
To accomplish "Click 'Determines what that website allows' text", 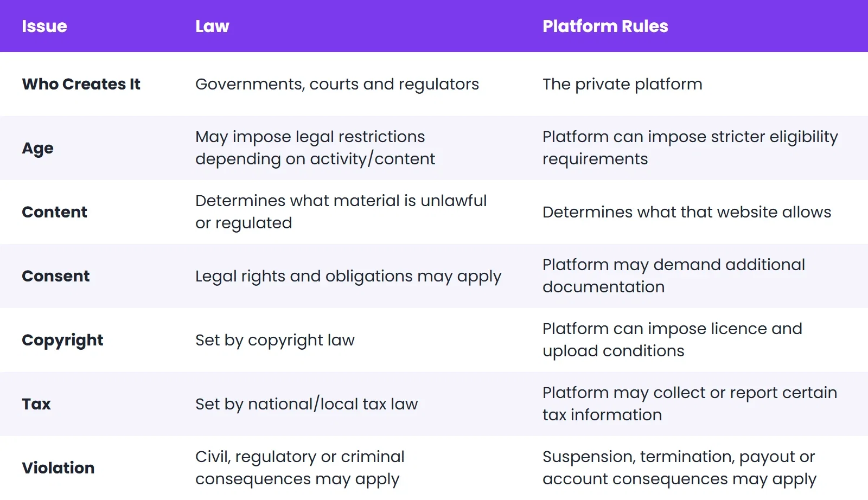I will point(687,212).
